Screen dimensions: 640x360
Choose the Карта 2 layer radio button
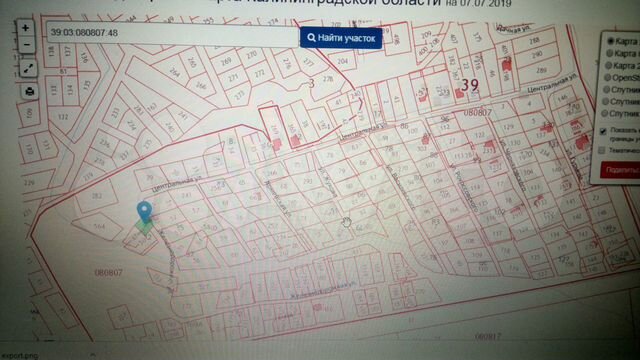click(x=609, y=65)
